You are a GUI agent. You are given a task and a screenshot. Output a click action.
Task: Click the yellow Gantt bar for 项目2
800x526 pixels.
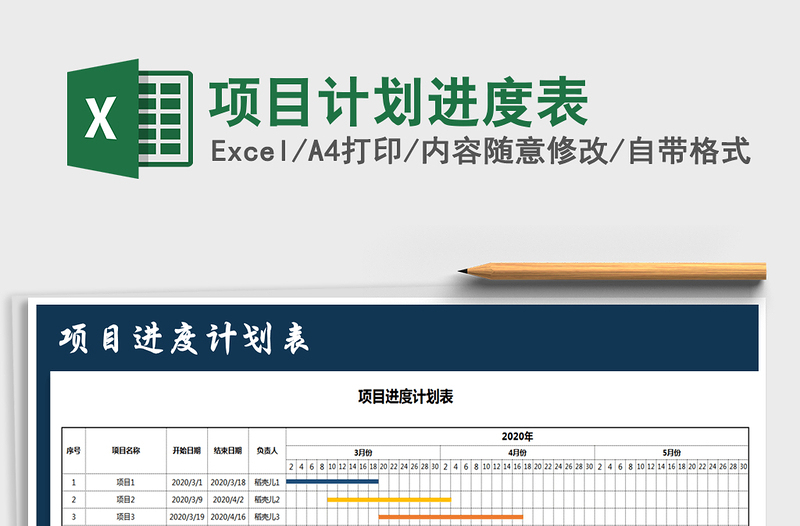[x=389, y=499]
